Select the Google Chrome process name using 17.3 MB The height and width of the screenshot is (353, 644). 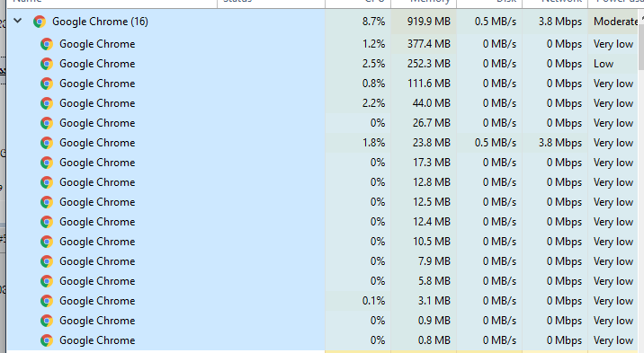click(x=97, y=163)
